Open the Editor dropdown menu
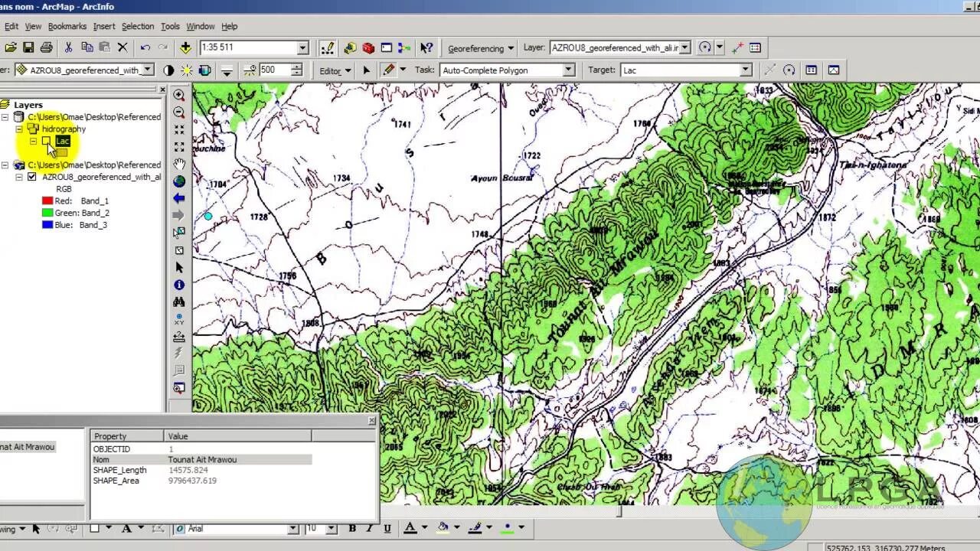Screen dimensions: 980x551 pos(335,70)
